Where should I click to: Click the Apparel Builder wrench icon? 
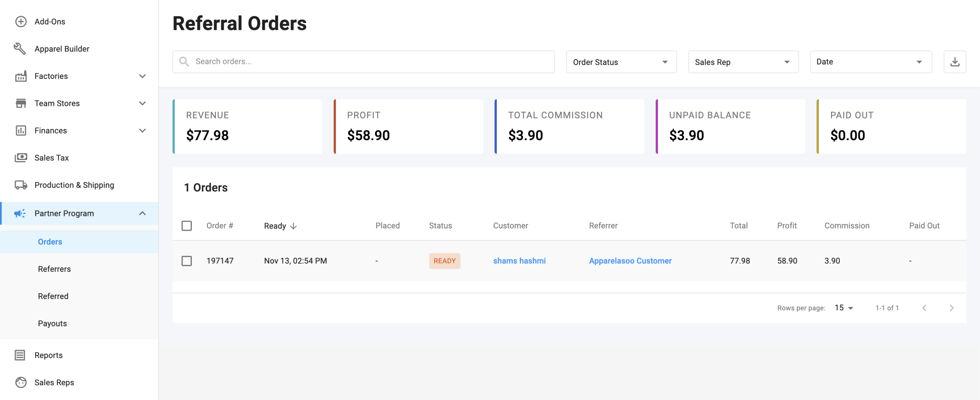pyautogui.click(x=20, y=49)
